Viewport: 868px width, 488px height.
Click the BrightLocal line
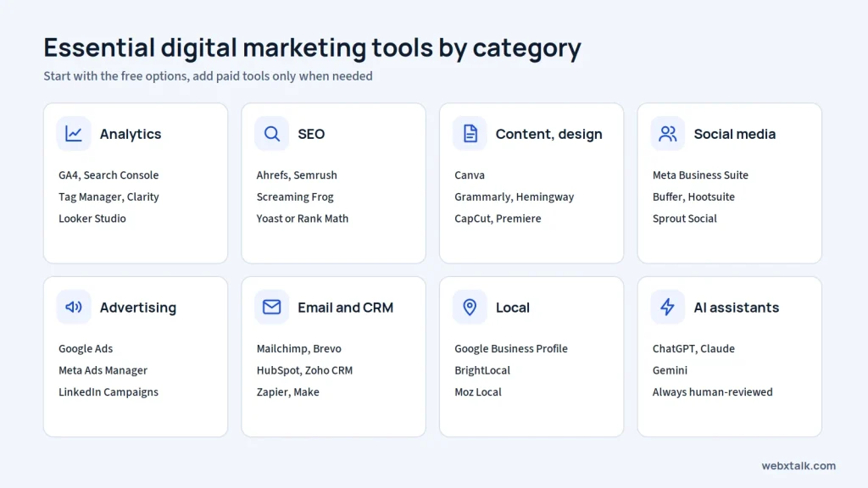click(x=482, y=370)
